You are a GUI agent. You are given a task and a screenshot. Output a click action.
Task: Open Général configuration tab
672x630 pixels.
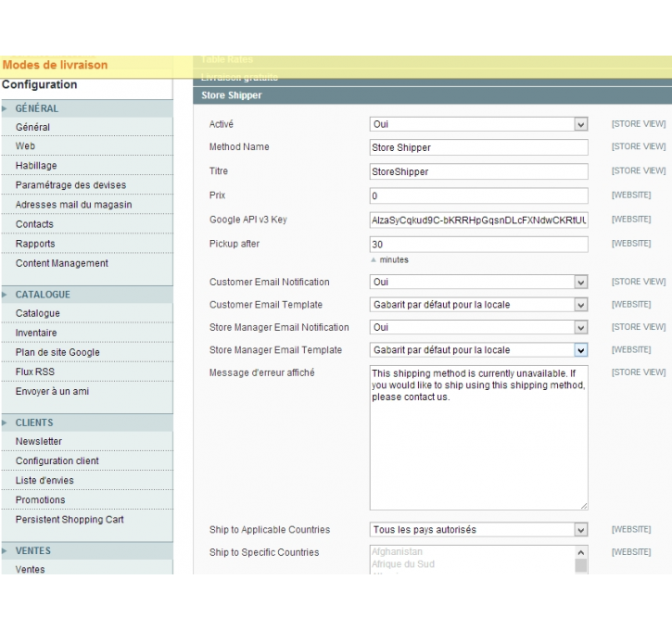pos(87,127)
